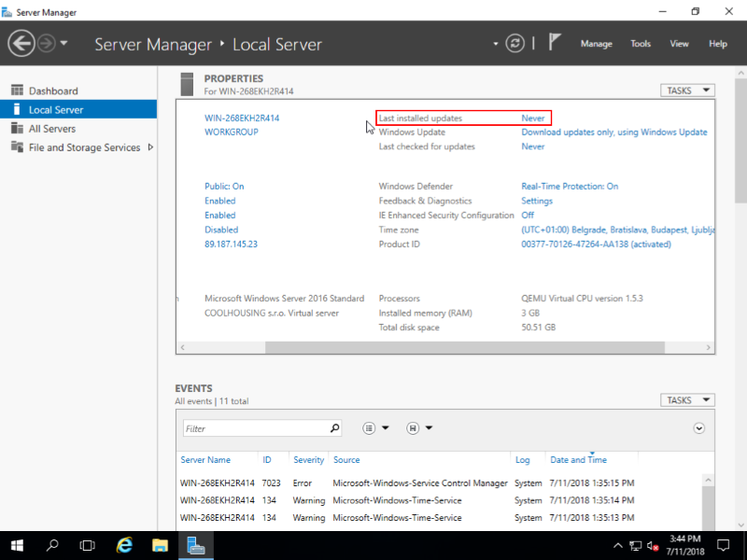Expand the events filter chevron button

tap(698, 428)
